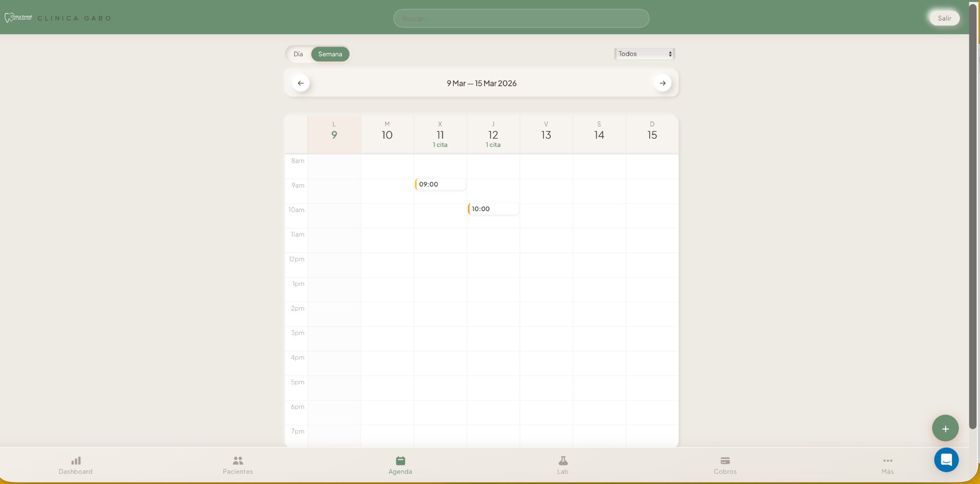Open the Todos filter dropdown
Viewport: 980px width, 484px height.
point(644,54)
